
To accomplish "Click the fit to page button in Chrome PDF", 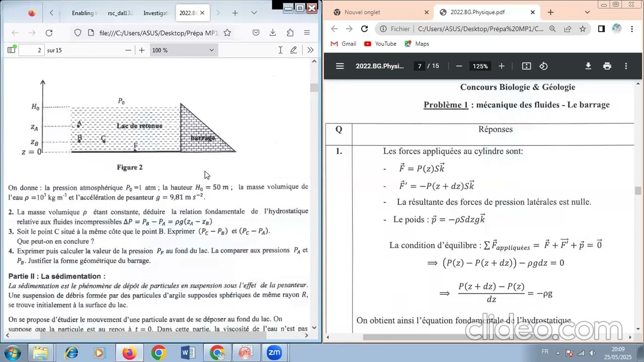I will [526, 66].
